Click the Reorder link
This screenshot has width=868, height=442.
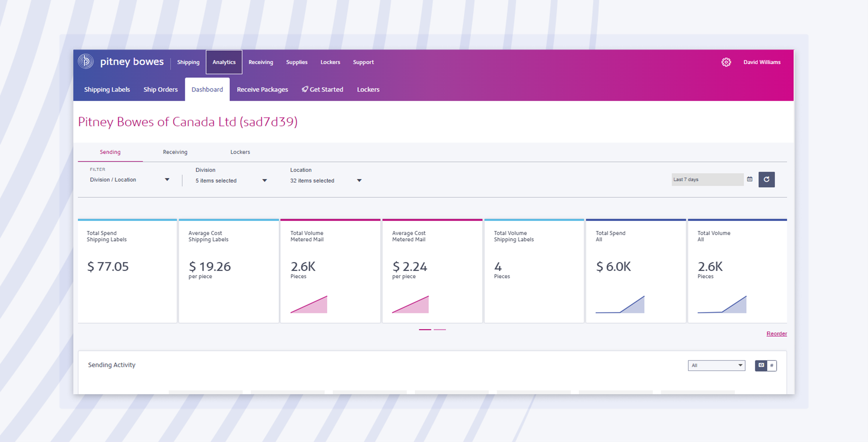pyautogui.click(x=777, y=333)
